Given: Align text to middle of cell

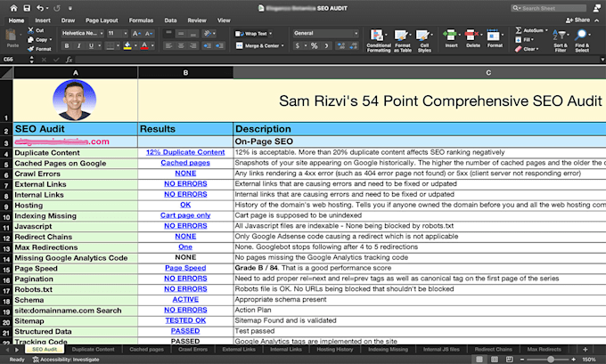Looking at the screenshot, I should pos(181,34).
